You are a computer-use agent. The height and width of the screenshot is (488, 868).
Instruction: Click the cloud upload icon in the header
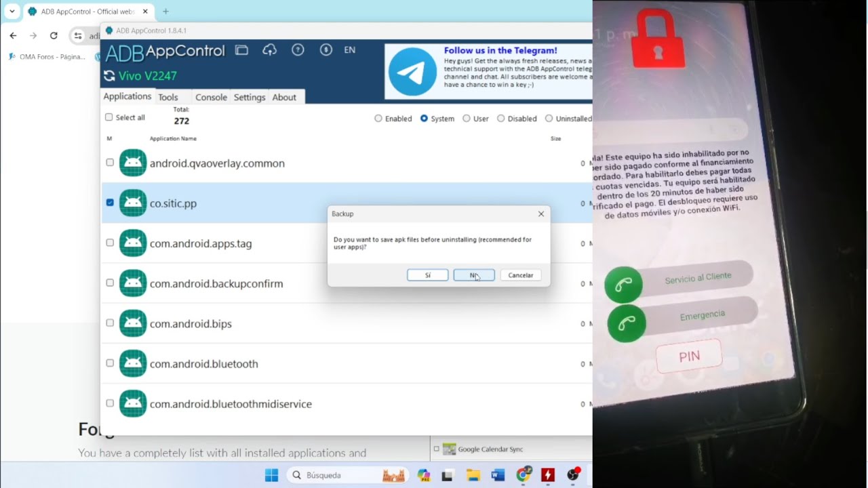(x=270, y=49)
